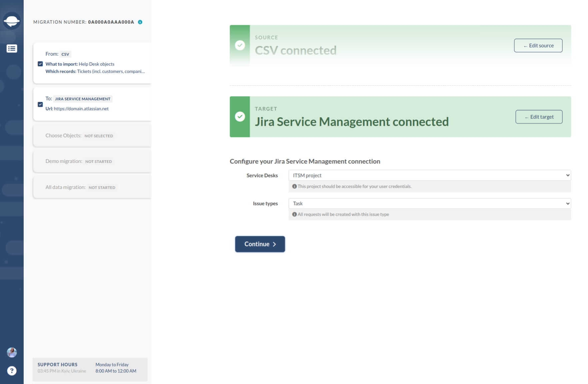Click Jira Service Management connected heading
This screenshot has height=384, width=588.
coord(352,122)
